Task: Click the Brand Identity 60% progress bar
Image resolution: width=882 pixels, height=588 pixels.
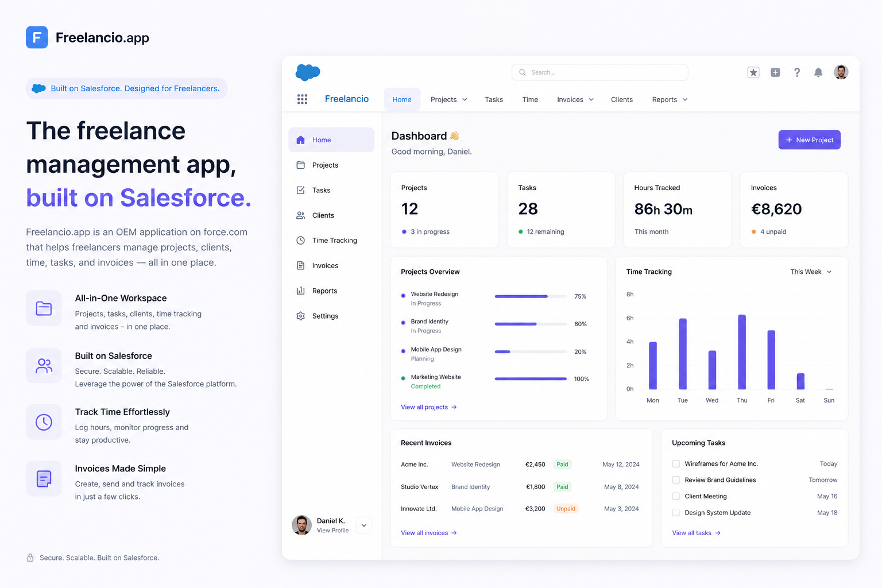Action: point(531,324)
